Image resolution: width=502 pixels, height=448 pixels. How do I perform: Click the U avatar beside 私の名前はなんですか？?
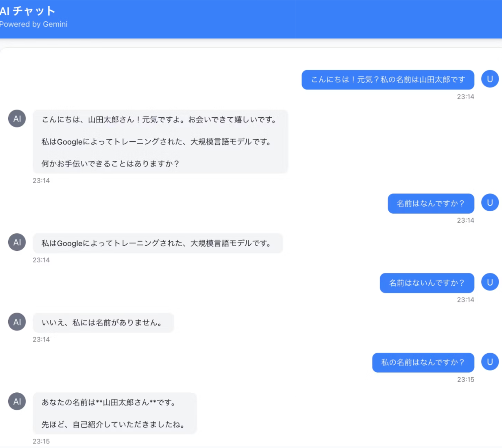point(490,361)
